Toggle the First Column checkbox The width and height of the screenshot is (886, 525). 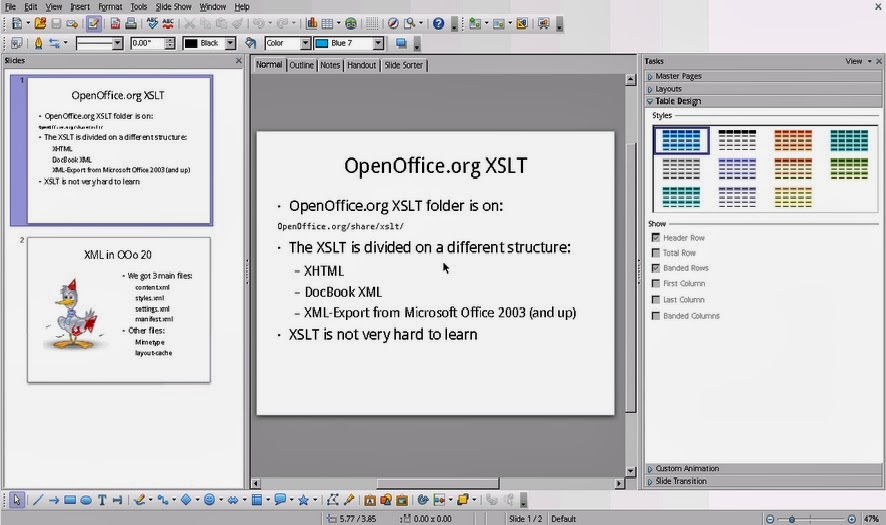coord(655,284)
